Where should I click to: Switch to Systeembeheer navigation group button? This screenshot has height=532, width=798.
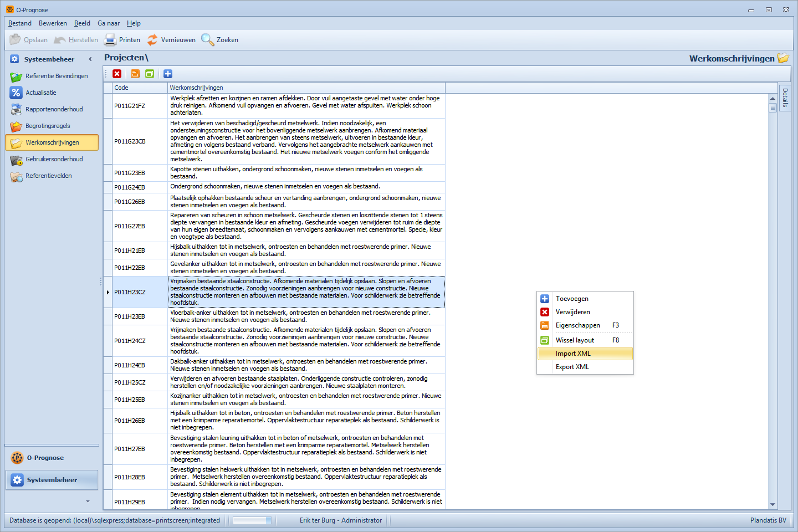click(x=52, y=480)
